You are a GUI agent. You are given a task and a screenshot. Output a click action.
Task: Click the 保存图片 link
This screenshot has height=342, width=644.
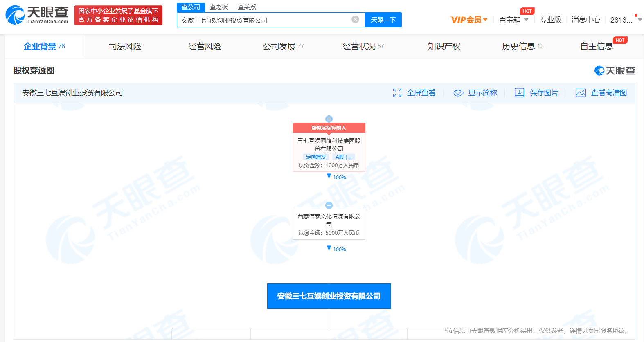[544, 93]
